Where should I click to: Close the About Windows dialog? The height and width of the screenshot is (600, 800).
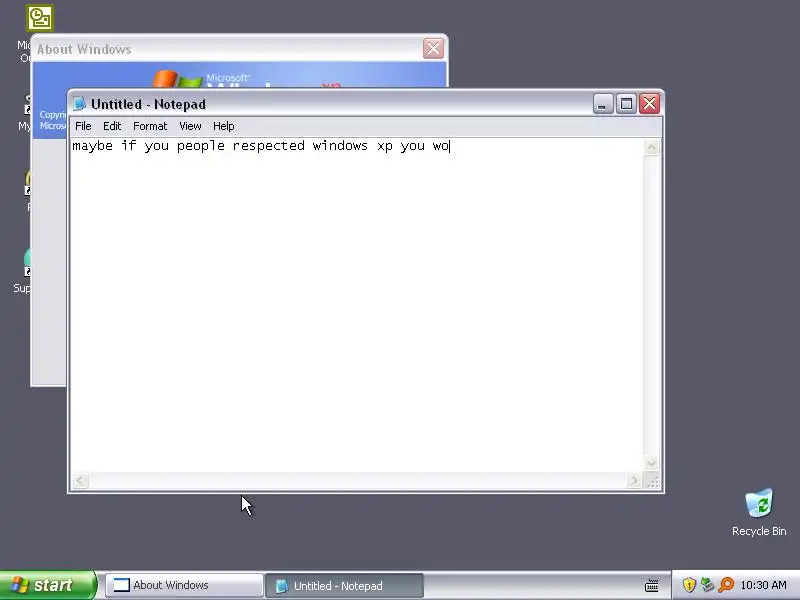click(x=433, y=48)
